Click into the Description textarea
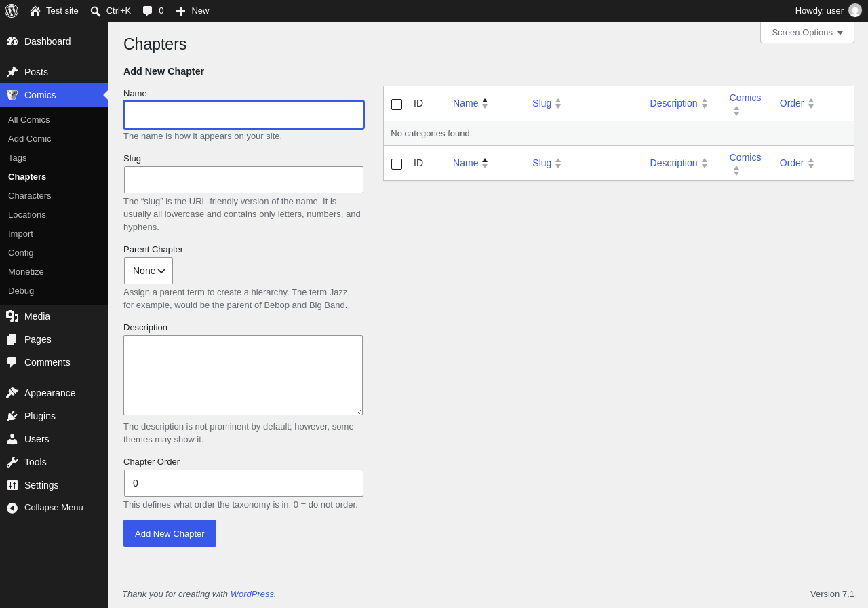This screenshot has width=868, height=608. click(243, 375)
